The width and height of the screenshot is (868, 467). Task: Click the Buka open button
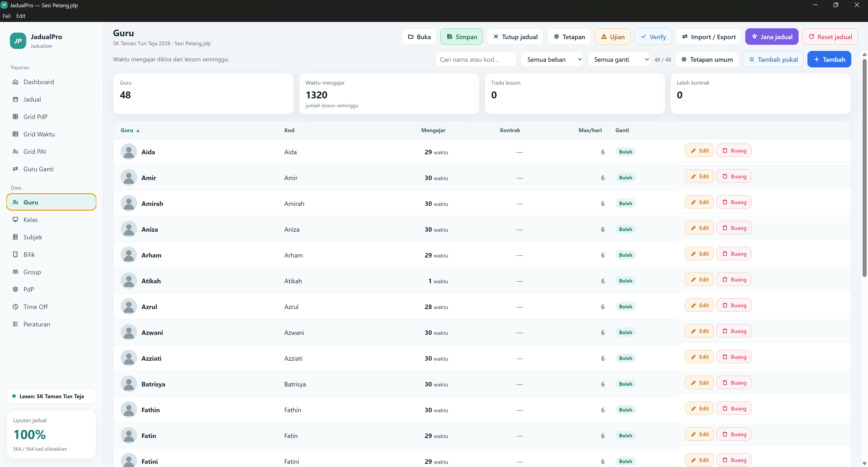(x=419, y=37)
